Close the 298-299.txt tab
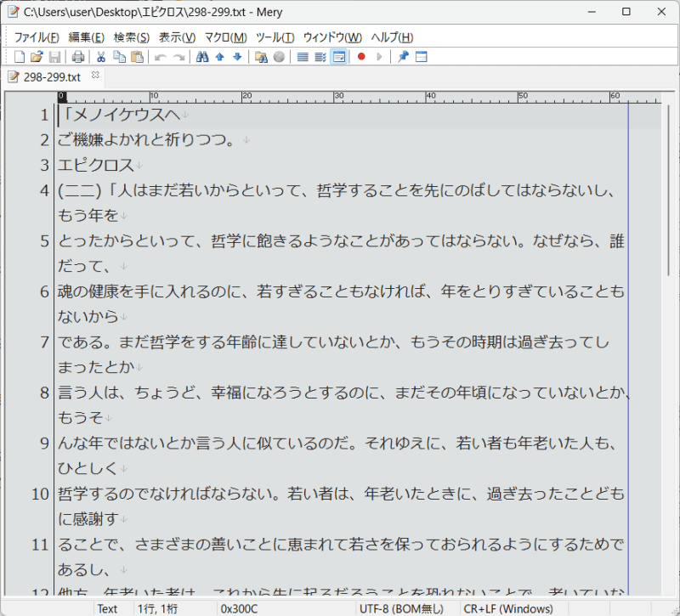 pos(95,76)
